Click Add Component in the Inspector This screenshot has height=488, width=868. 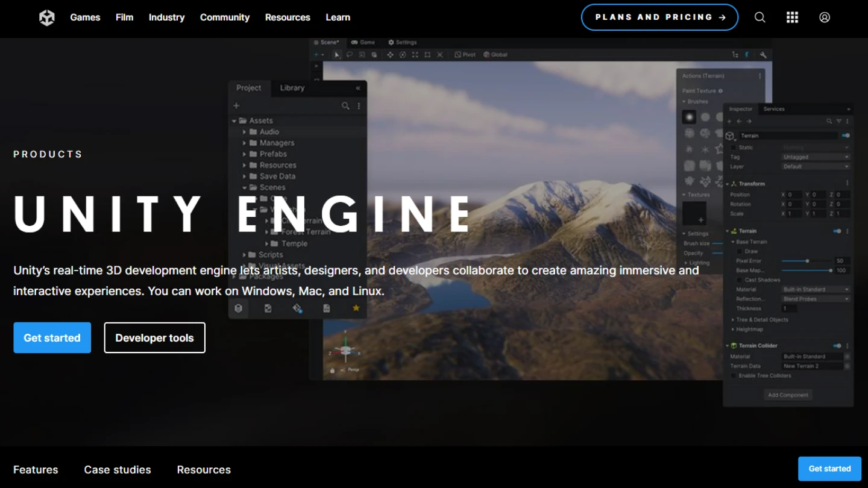click(788, 395)
